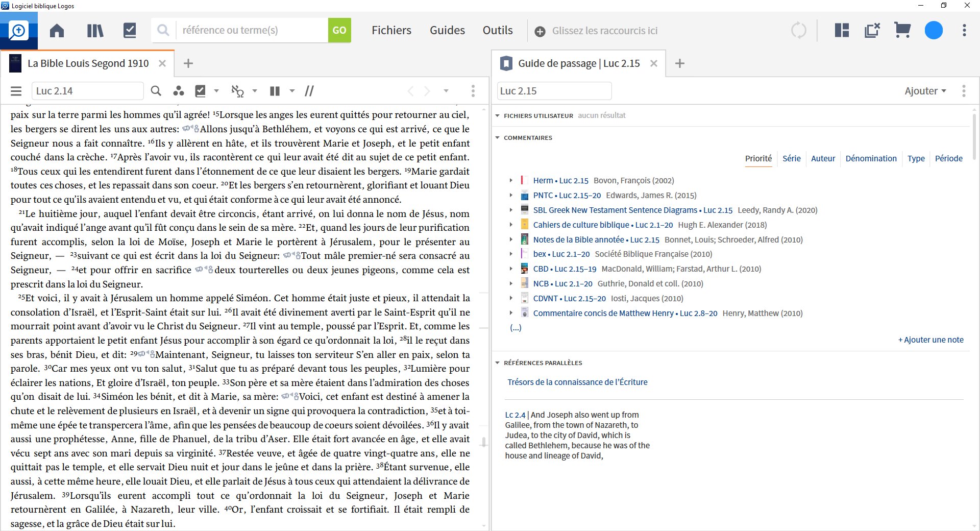This screenshot has width=980, height=531.
Task: Open the main application kebab menu
Action: click(x=964, y=30)
